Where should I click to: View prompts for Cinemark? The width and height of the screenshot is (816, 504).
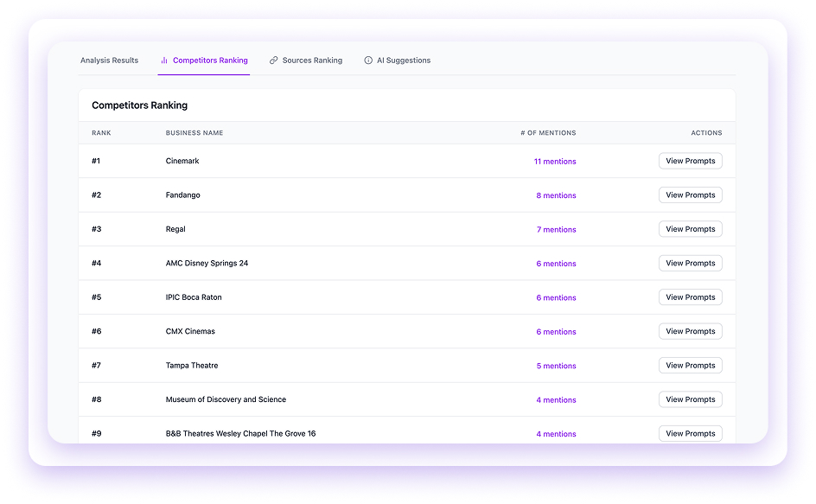tap(690, 161)
